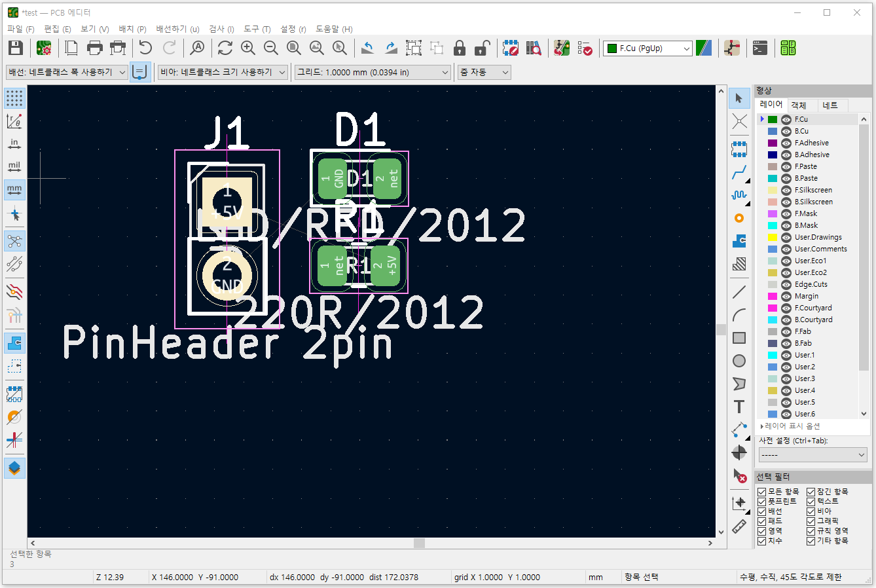Open the 배치 menu
Screen dimensions: 876x588
[132, 29]
